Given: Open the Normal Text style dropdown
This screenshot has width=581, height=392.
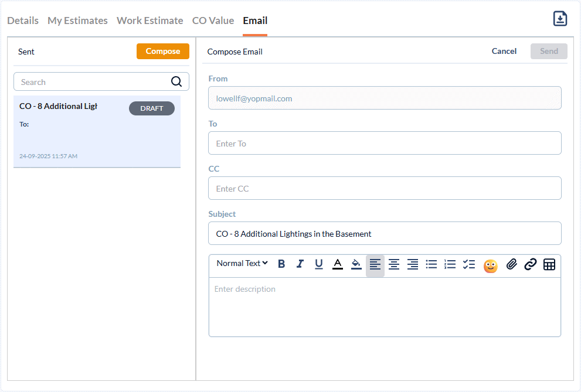Looking at the screenshot, I should [242, 263].
